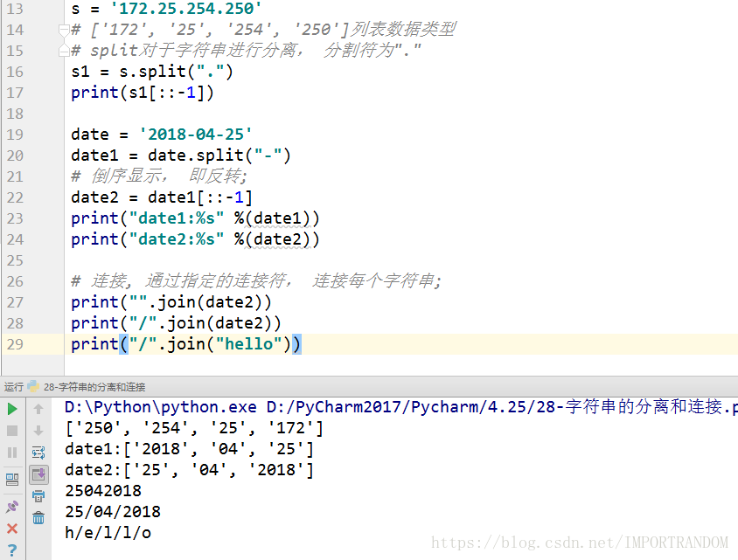The image size is (738, 560).
Task: Click the comment # 倒序显示 on line 21
Action: 159,176
